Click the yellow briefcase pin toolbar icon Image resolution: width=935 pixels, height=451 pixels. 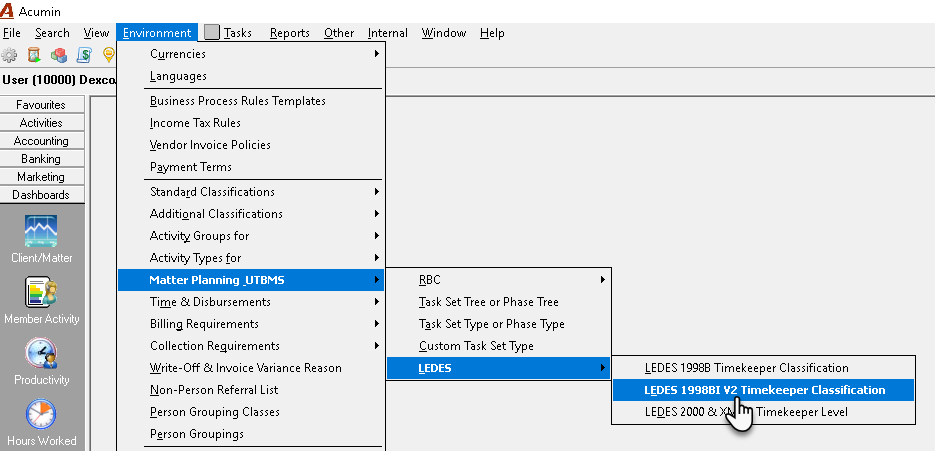coord(109,55)
